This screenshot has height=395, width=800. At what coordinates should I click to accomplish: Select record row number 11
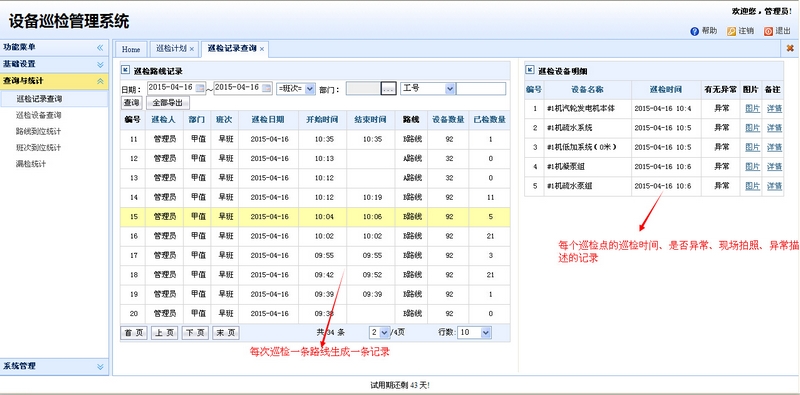point(315,139)
